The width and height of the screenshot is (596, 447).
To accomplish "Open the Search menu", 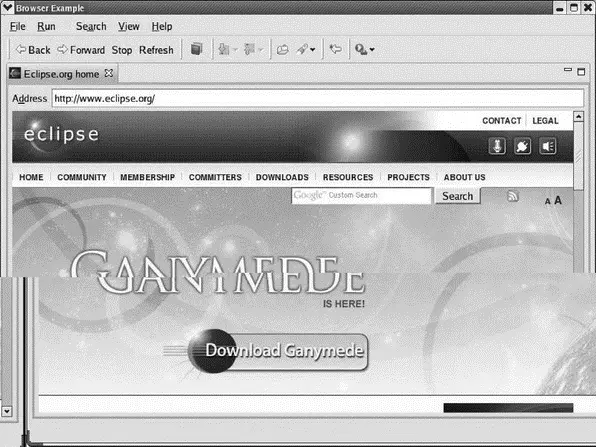I will [91, 26].
